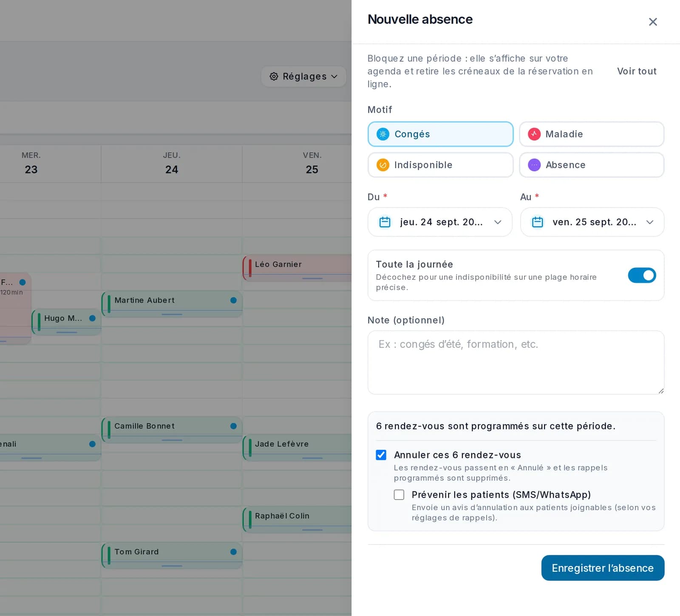Image resolution: width=680 pixels, height=616 pixels.
Task: Close the Nouvelle absence panel
Action: 653,22
